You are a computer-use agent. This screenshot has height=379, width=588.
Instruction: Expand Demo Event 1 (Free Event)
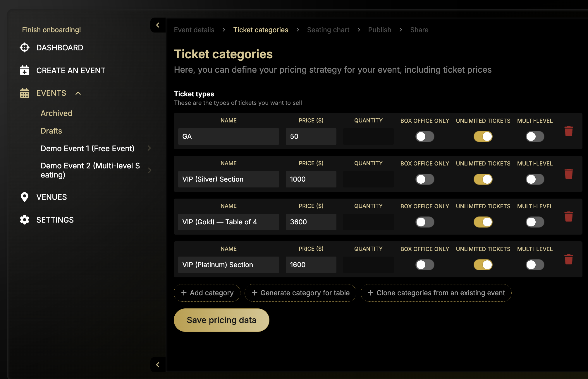pos(149,148)
